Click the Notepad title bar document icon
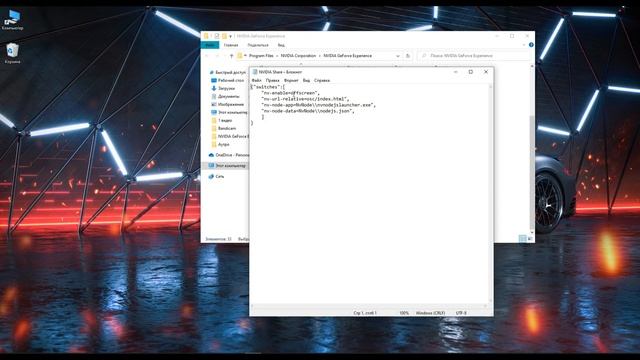Image resolution: width=640 pixels, height=360 pixels. pyautogui.click(x=255, y=72)
